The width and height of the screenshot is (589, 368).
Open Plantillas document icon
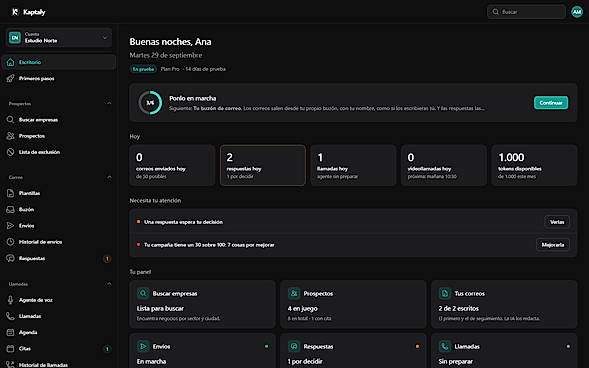click(11, 193)
